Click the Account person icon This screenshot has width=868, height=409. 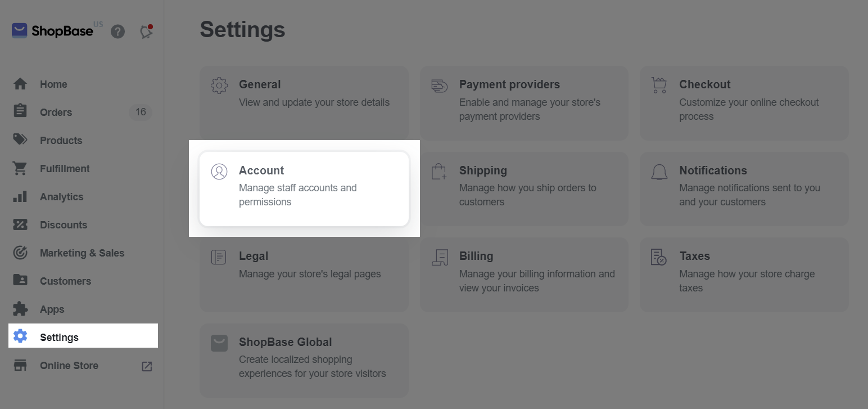[x=219, y=172]
